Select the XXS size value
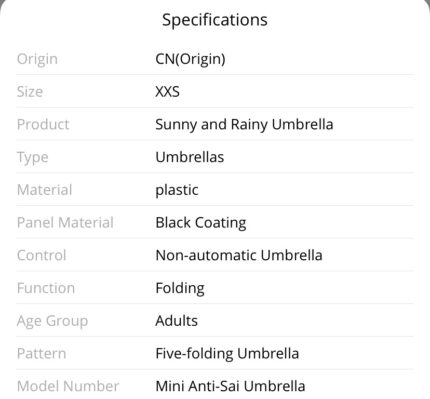This screenshot has width=430, height=399. pyautogui.click(x=167, y=92)
